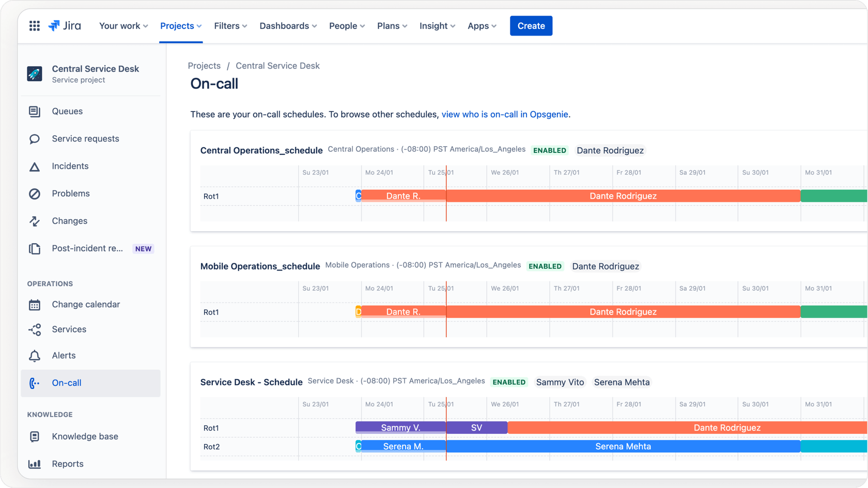Select the Services icon under Operations
Viewport: 868px width, 488px height.
pyautogui.click(x=34, y=329)
